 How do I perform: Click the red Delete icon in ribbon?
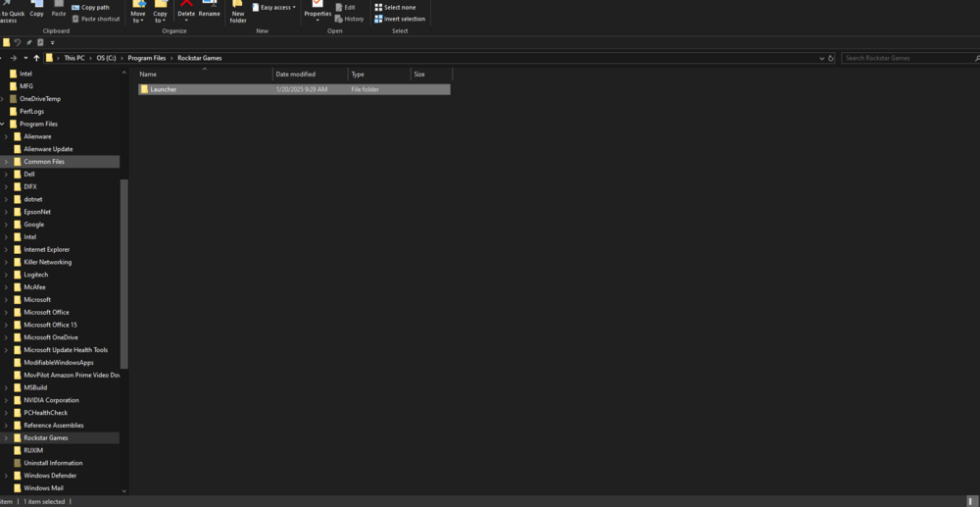tap(186, 4)
